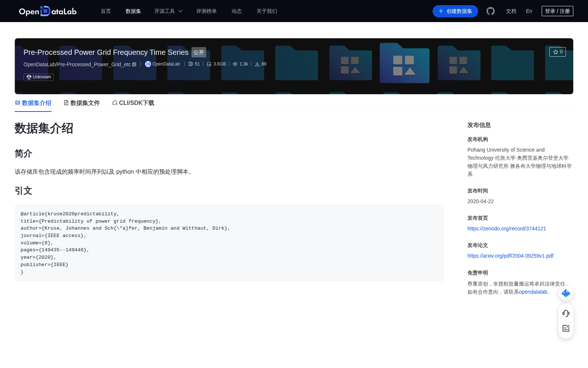Open the arxiv.org paper PDF link
The height and width of the screenshot is (368, 588).
(x=510, y=256)
